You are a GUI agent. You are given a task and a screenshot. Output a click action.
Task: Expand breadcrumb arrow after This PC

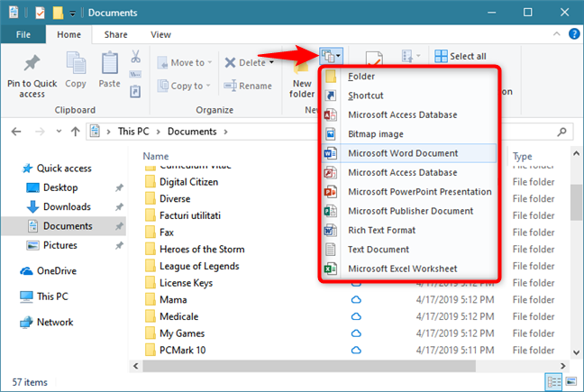[159, 132]
